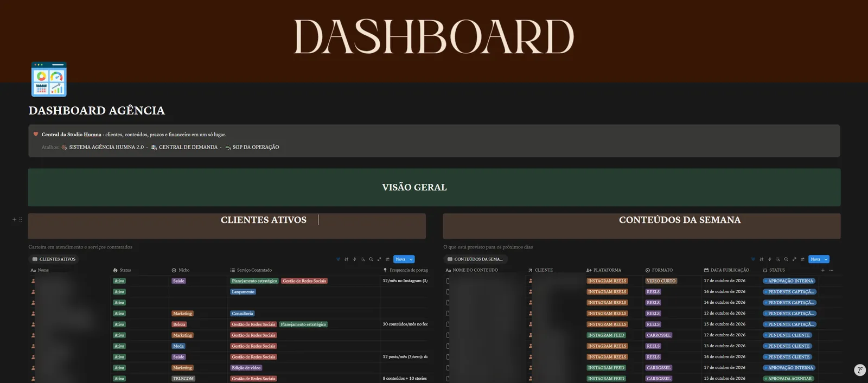This screenshot has height=383, width=868.
Task: Open SOP DA OPERAÇÃO shortcut link
Action: [252, 147]
